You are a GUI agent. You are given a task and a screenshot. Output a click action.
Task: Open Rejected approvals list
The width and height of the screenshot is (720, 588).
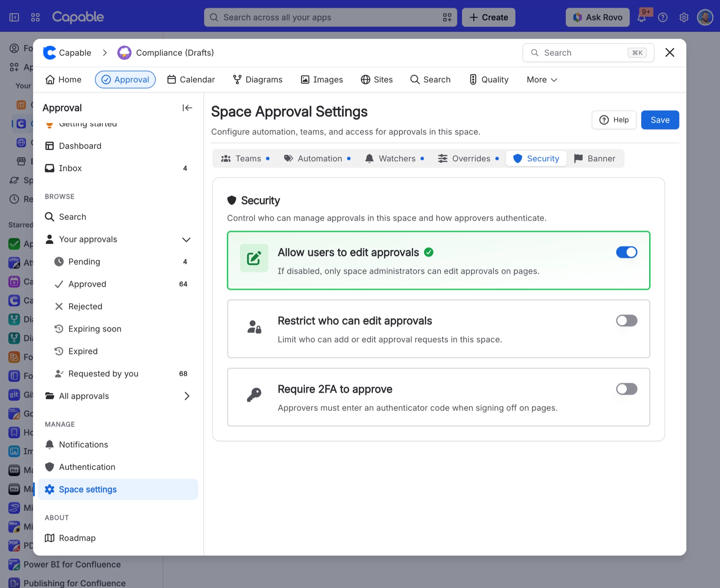click(118, 306)
